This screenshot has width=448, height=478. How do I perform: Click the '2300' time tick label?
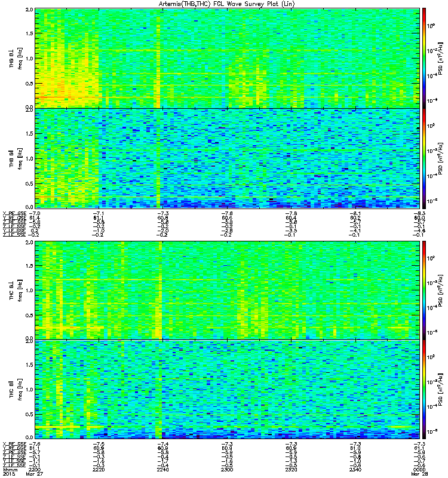[x=227, y=470]
